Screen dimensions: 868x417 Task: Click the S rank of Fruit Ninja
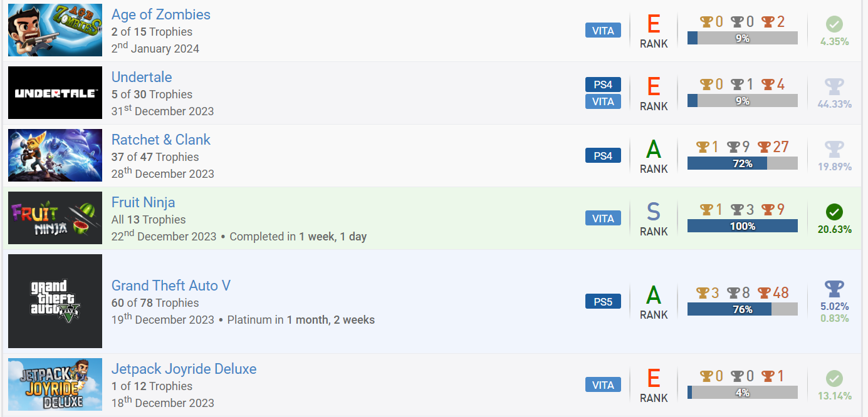pos(654,212)
